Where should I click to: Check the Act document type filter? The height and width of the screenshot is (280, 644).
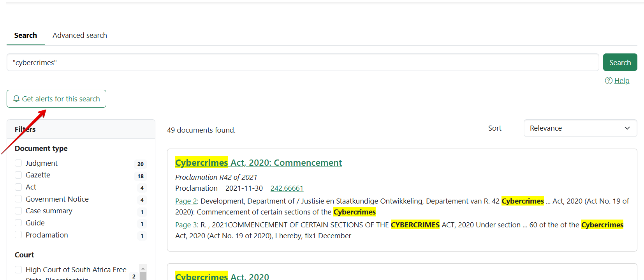pos(18,187)
